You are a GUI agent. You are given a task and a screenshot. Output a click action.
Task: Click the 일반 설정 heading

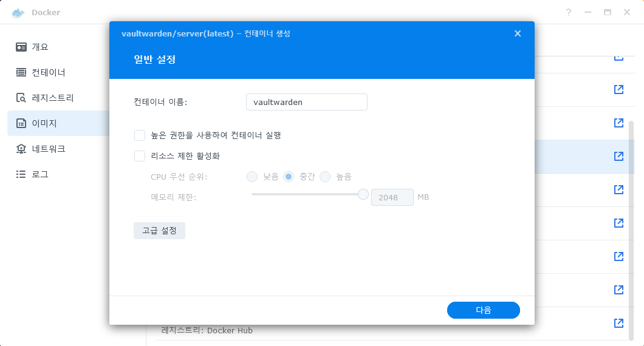(x=155, y=59)
